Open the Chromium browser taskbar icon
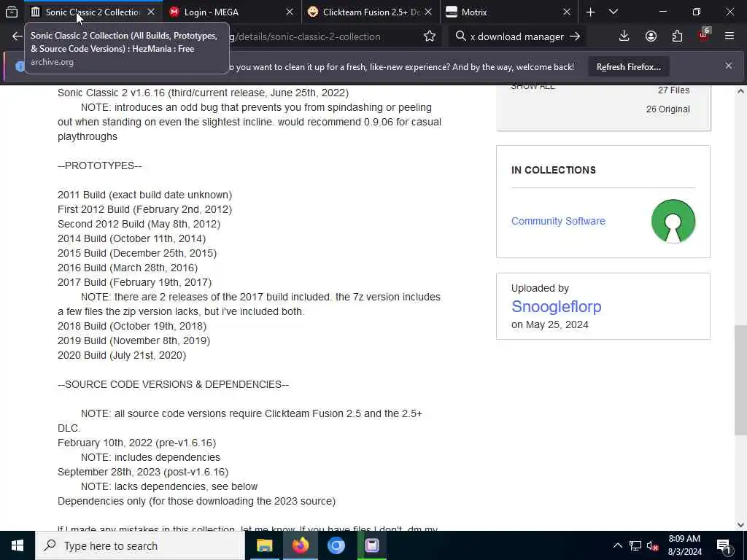Screen dimensions: 747x560 (x=336, y=545)
